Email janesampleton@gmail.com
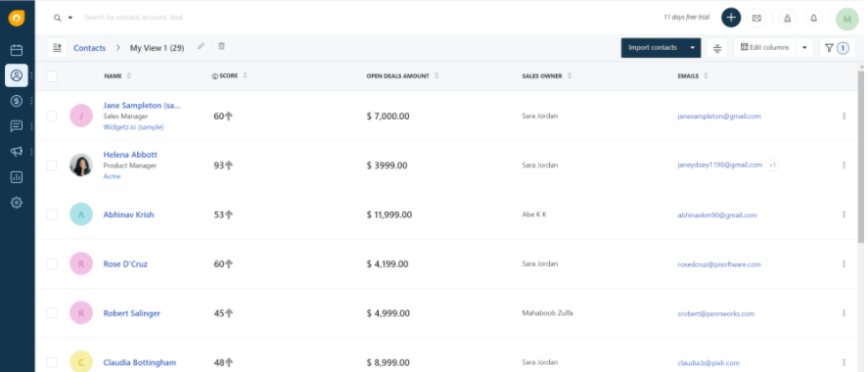Viewport: 868px width, 372px height. tap(719, 116)
